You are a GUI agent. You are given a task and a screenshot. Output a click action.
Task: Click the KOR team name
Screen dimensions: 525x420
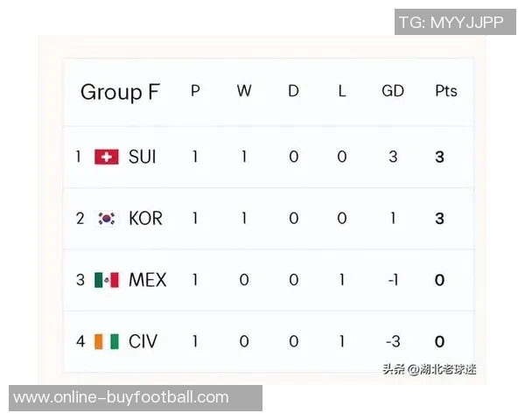pyautogui.click(x=145, y=219)
